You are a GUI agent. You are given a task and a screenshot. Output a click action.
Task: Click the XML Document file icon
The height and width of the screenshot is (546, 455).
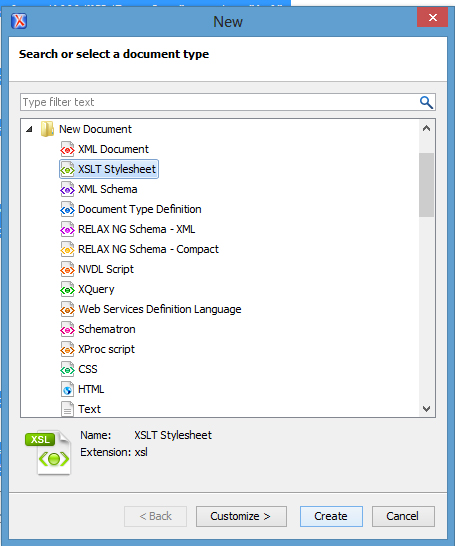67,149
